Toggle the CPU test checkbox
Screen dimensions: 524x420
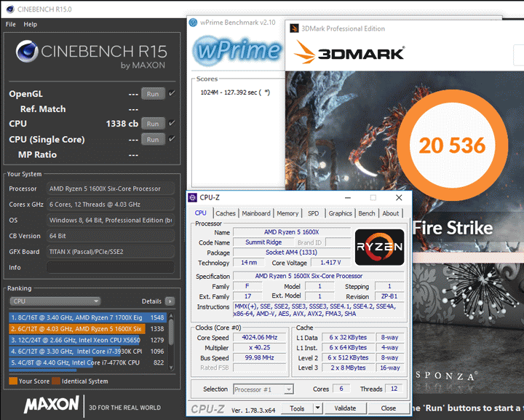click(x=172, y=123)
